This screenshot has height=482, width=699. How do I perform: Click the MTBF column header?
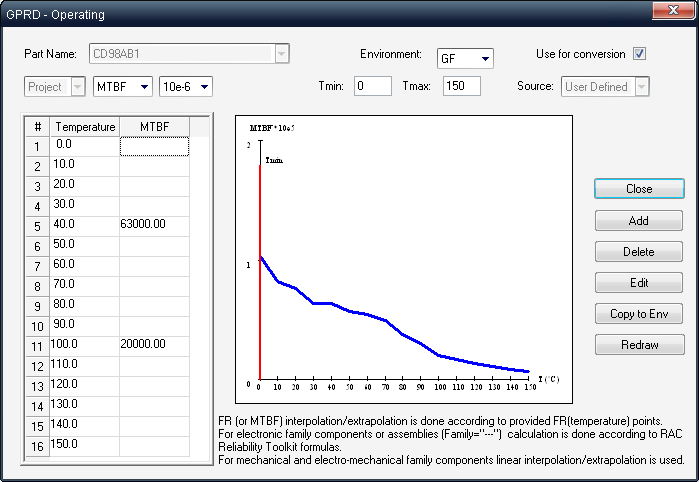(154, 127)
